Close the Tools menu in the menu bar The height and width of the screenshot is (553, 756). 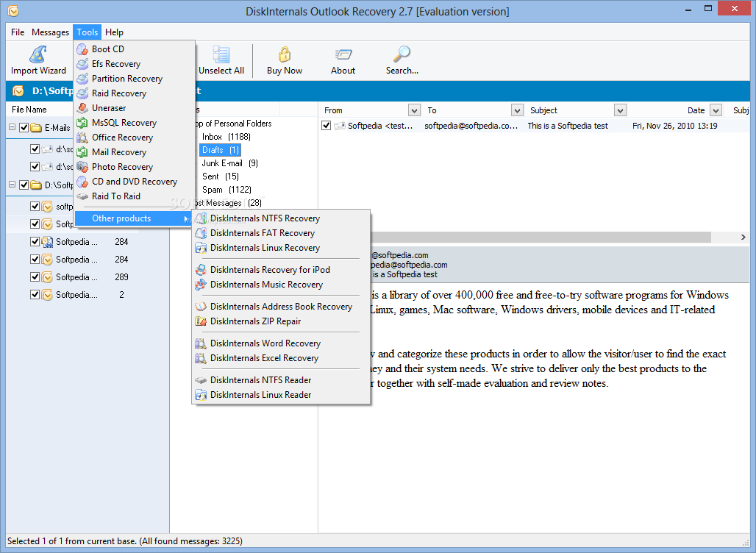pos(88,32)
